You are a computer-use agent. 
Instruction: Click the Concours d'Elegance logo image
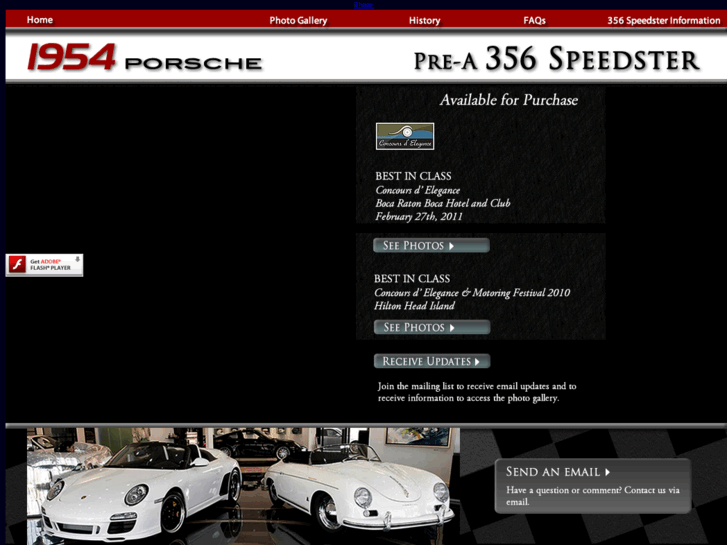[405, 136]
